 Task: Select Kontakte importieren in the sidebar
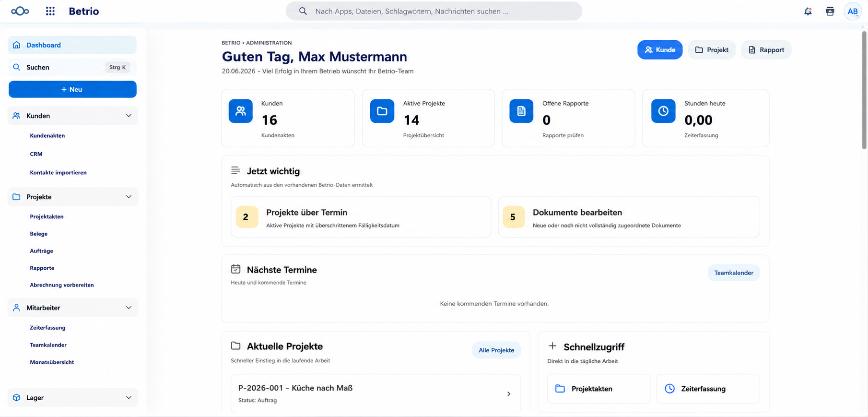pyautogui.click(x=58, y=173)
